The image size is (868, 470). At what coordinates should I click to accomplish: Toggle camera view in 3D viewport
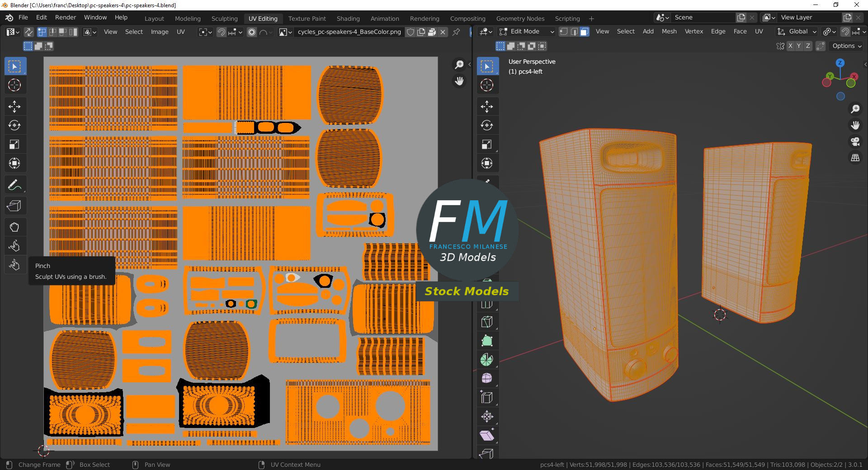855,142
